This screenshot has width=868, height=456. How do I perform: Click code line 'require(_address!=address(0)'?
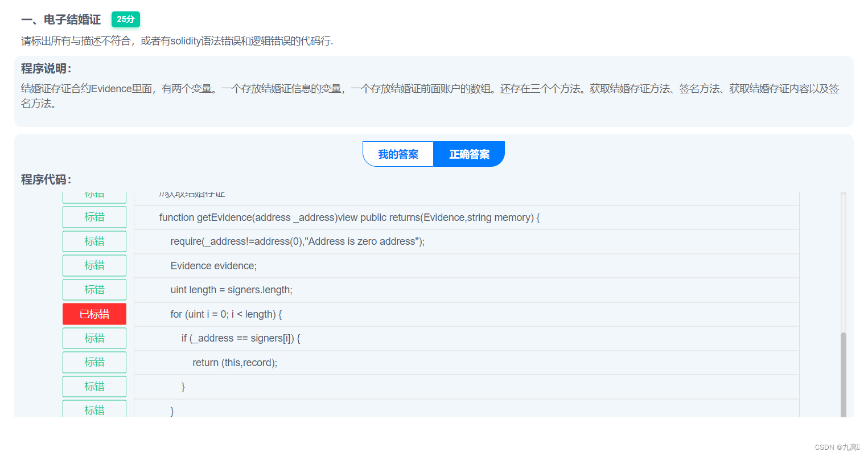pos(467,241)
